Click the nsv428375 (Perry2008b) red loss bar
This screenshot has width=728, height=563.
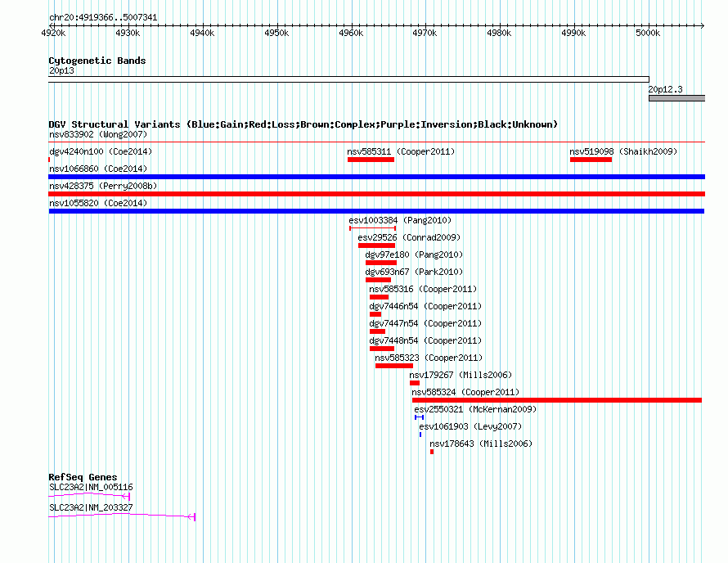[376, 194]
